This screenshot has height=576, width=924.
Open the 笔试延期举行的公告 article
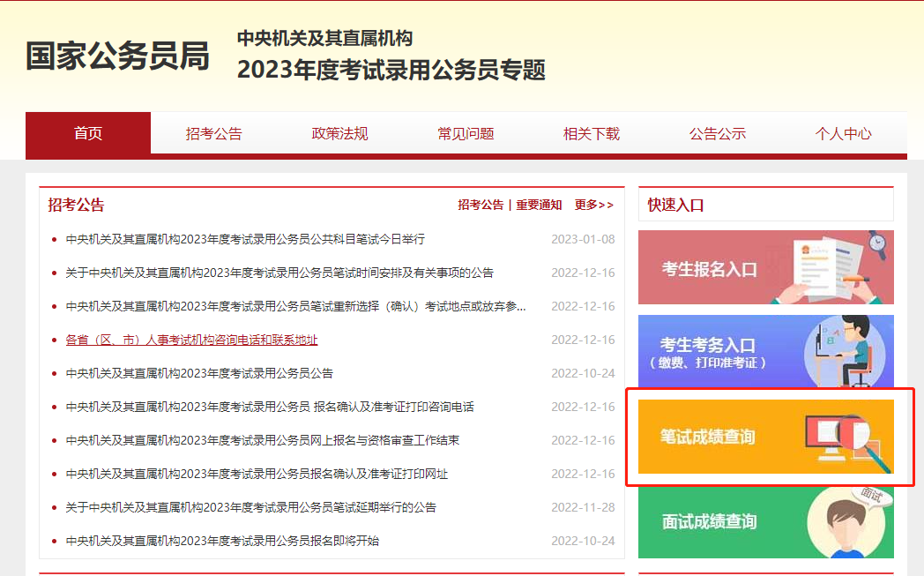point(250,507)
